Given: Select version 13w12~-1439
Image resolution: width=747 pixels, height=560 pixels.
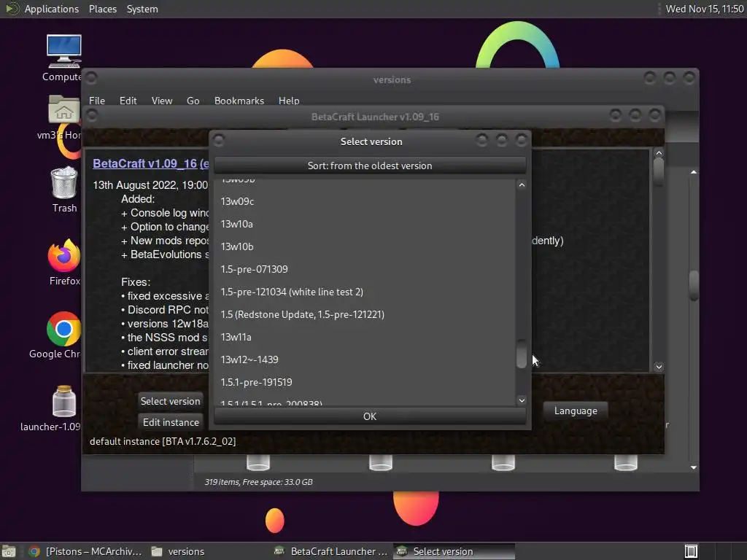Looking at the screenshot, I should pos(365,359).
